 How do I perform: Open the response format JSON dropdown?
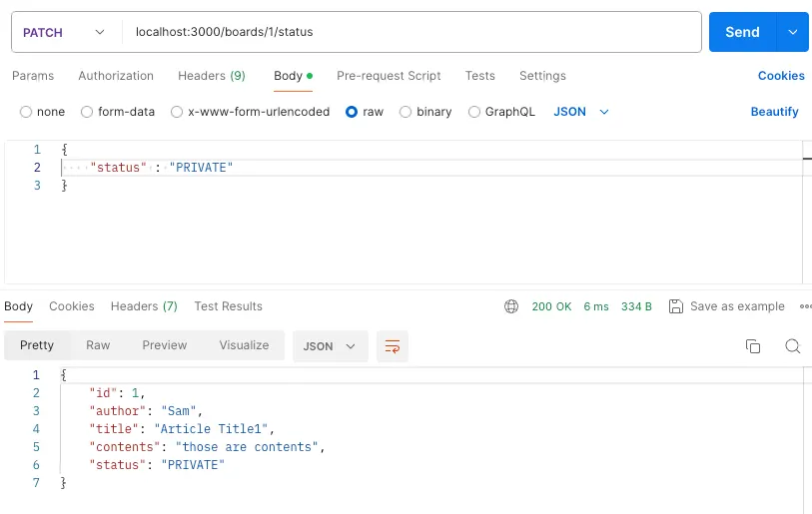click(x=330, y=346)
